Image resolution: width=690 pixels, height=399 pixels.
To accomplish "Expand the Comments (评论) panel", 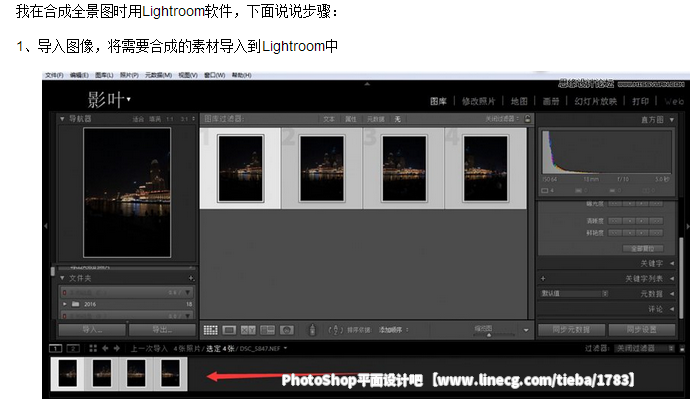I will pyautogui.click(x=672, y=309).
